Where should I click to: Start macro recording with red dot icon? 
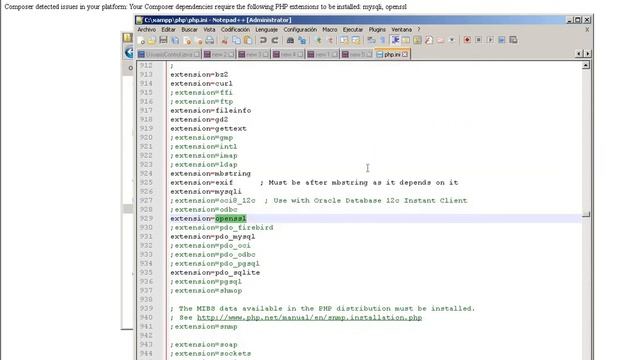pos(467,40)
